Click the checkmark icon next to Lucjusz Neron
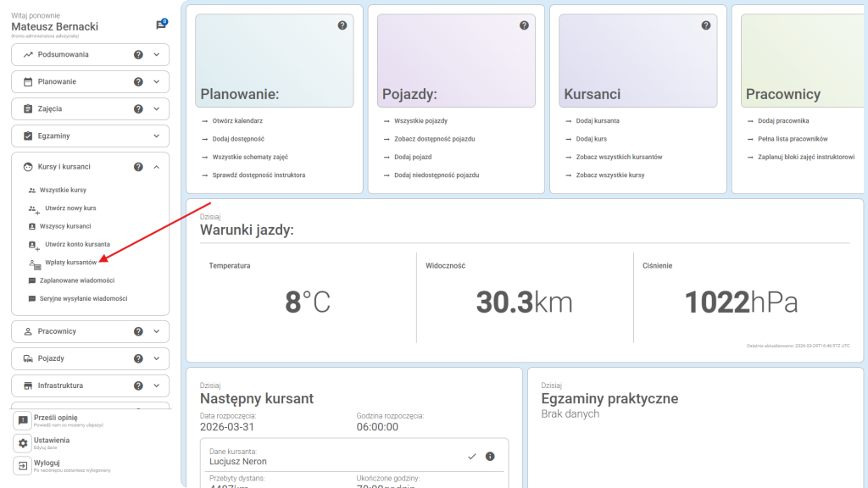The height and width of the screenshot is (488, 868). pos(472,457)
